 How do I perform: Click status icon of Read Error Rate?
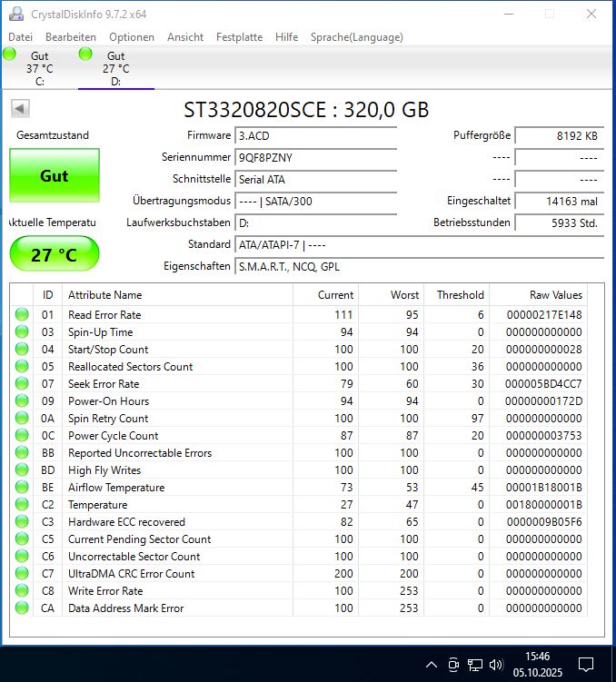(x=22, y=314)
